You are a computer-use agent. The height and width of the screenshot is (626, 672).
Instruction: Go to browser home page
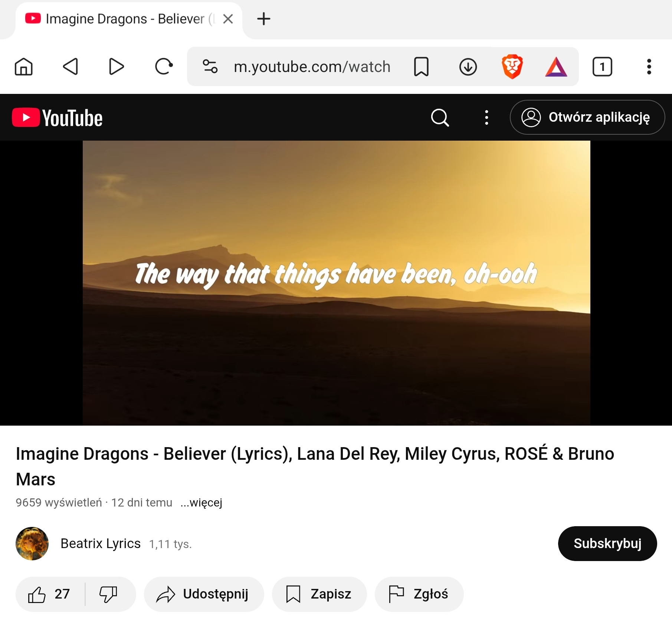pos(24,67)
